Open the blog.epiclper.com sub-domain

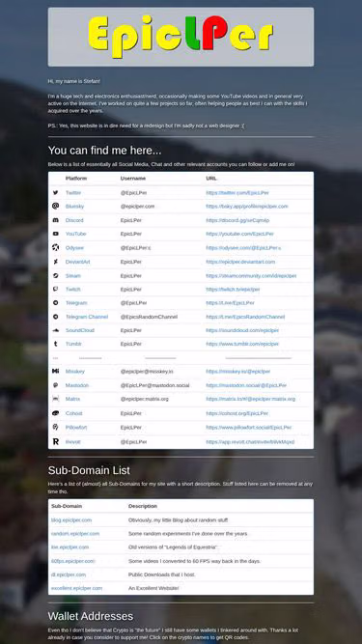(x=71, y=520)
